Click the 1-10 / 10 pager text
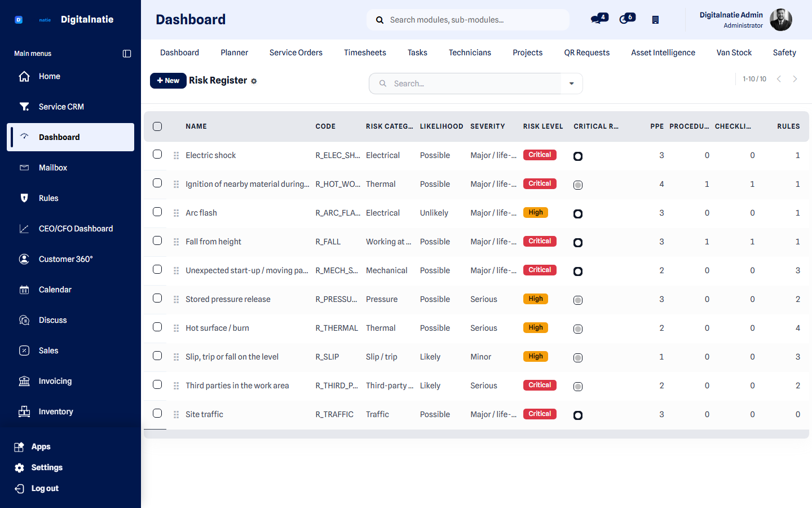812x508 pixels. (x=754, y=79)
